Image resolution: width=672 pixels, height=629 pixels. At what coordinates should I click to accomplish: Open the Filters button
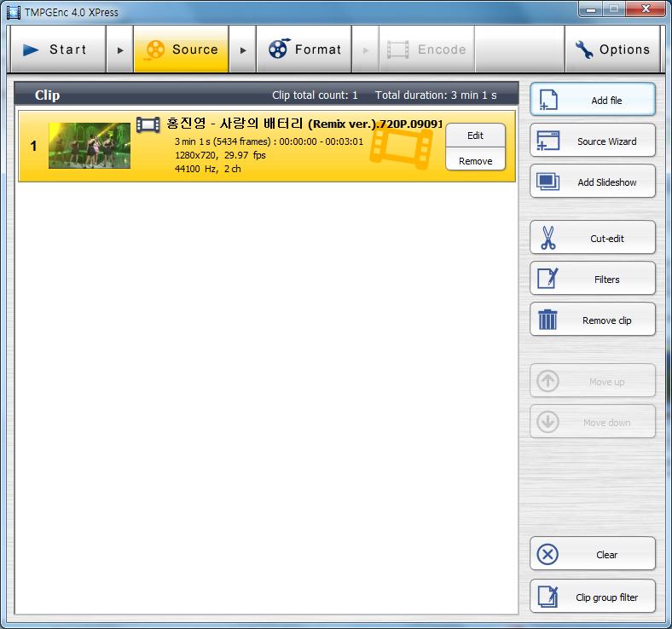[x=593, y=279]
